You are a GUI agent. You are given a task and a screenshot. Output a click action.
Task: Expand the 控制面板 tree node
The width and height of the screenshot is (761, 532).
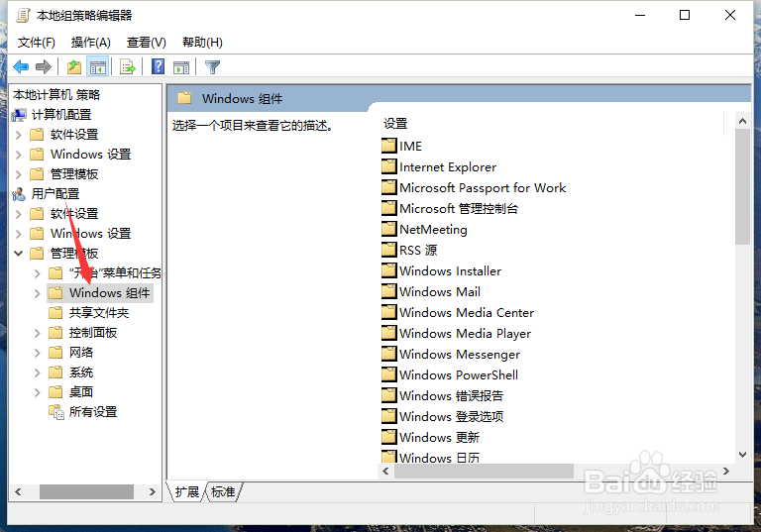tap(38, 333)
